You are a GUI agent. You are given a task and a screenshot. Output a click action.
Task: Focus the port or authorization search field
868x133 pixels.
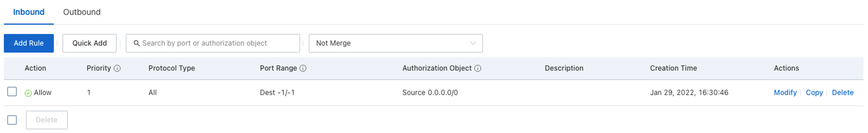click(216, 43)
